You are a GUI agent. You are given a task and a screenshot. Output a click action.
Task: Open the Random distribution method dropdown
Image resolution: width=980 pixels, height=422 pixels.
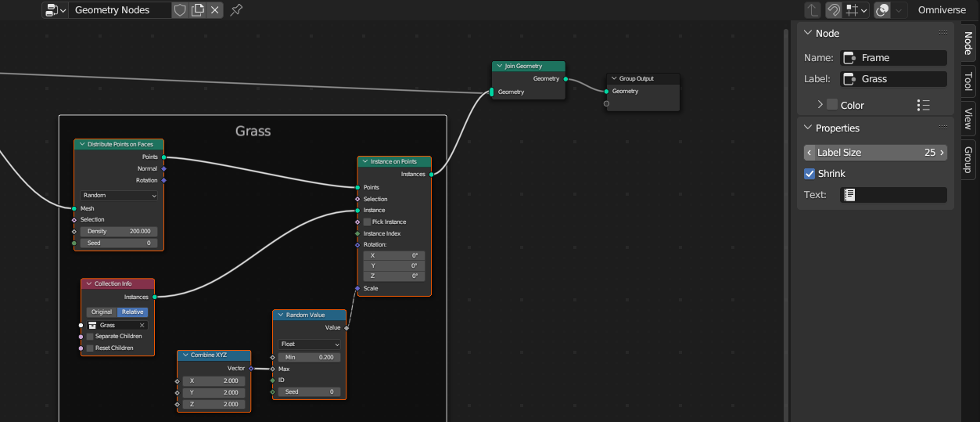[120, 196]
